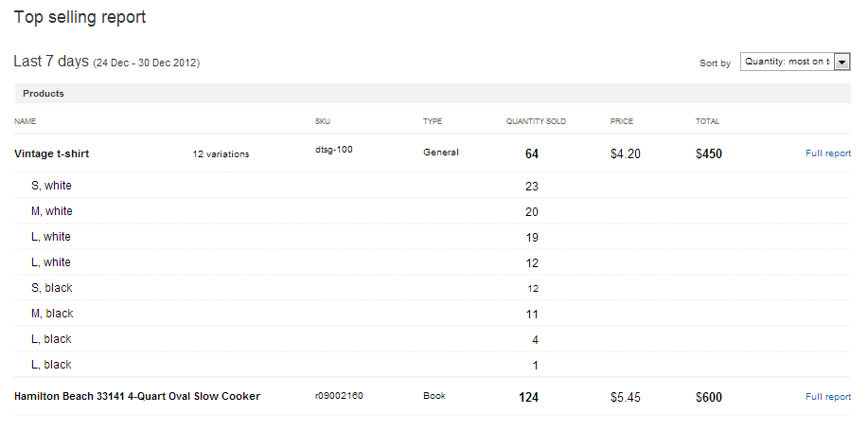Click the Quantity Sold column header

536,122
